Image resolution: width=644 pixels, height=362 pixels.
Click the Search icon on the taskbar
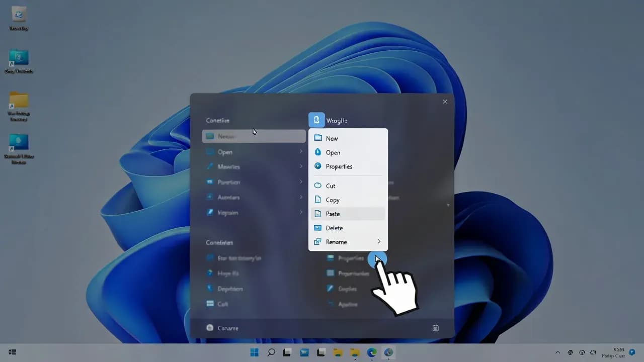(x=271, y=352)
